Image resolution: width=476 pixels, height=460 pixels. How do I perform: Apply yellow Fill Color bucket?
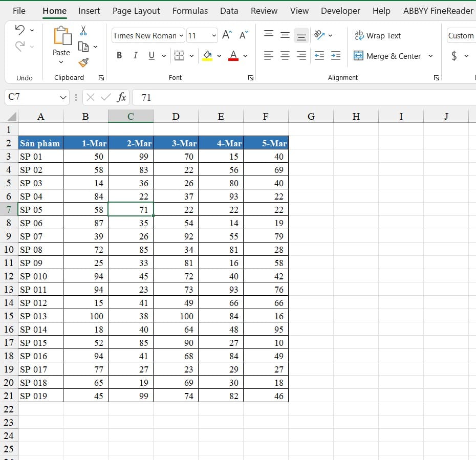[207, 56]
